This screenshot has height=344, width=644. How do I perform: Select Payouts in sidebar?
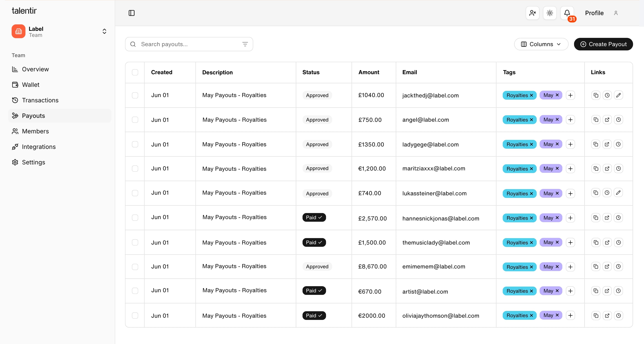tap(59, 116)
